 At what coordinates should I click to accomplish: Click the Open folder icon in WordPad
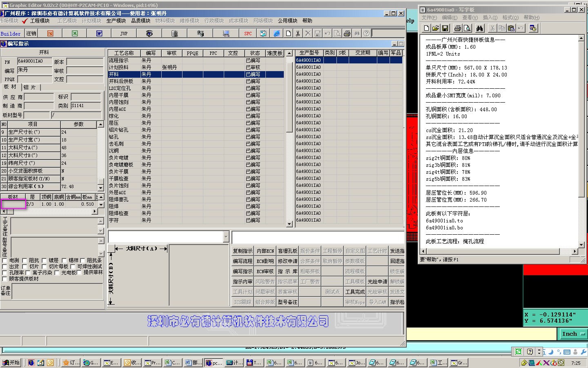[x=436, y=28]
